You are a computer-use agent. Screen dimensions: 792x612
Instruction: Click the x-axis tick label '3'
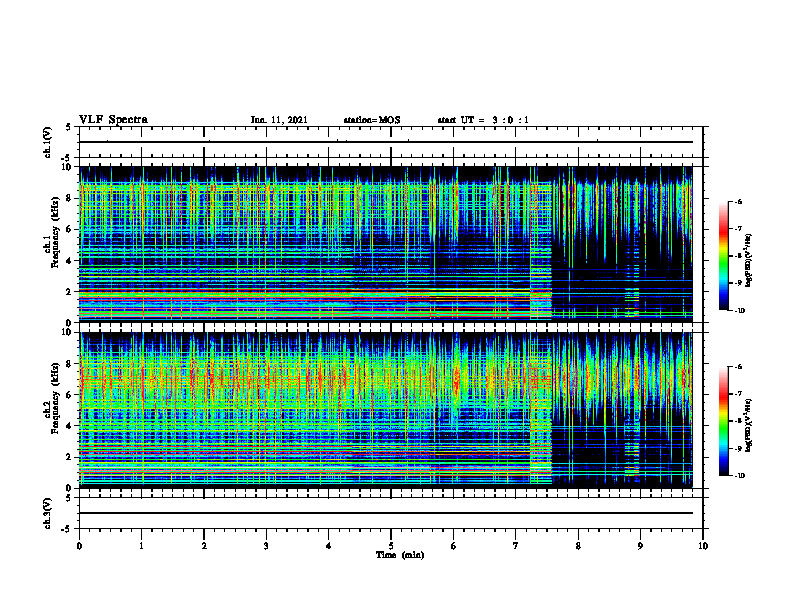[x=266, y=546]
